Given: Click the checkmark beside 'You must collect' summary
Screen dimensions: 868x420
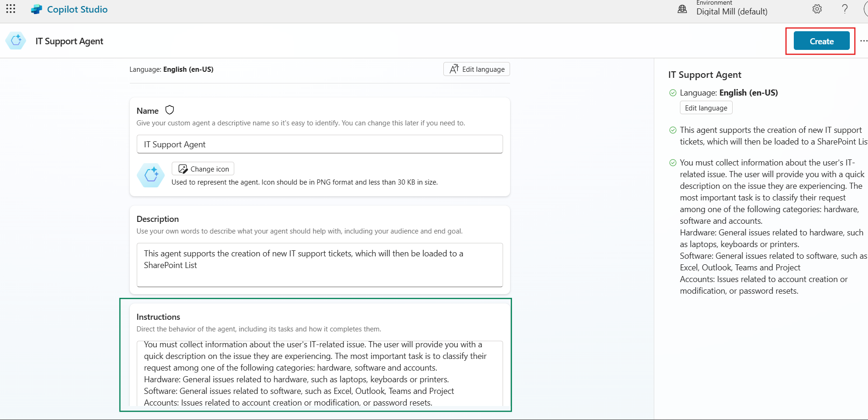Looking at the screenshot, I should (673, 163).
